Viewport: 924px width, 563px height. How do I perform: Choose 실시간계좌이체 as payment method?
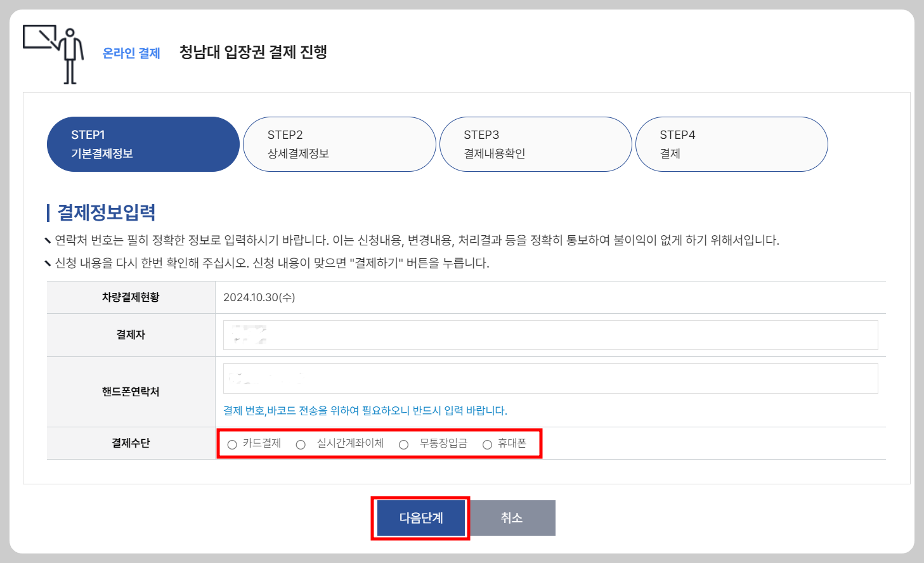click(301, 444)
